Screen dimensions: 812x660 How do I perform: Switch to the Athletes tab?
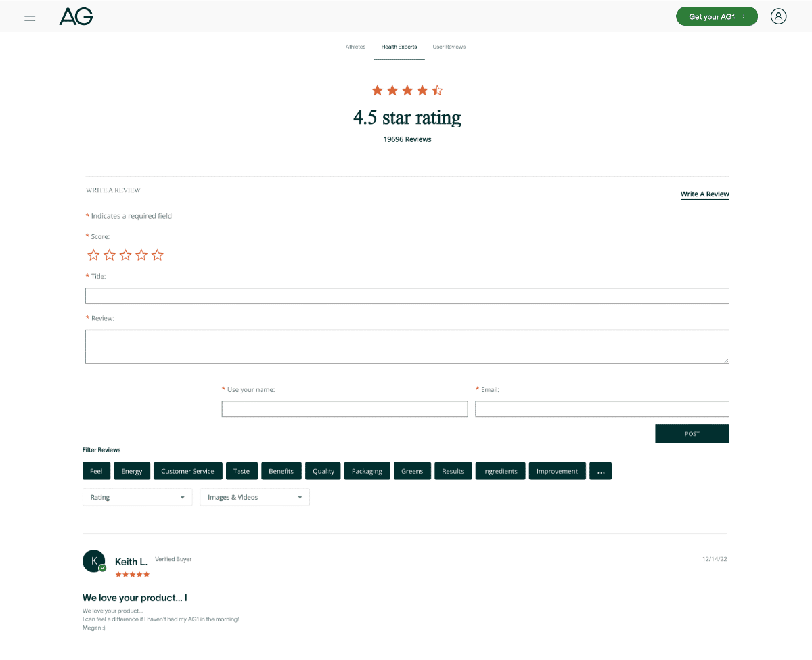pyautogui.click(x=355, y=47)
